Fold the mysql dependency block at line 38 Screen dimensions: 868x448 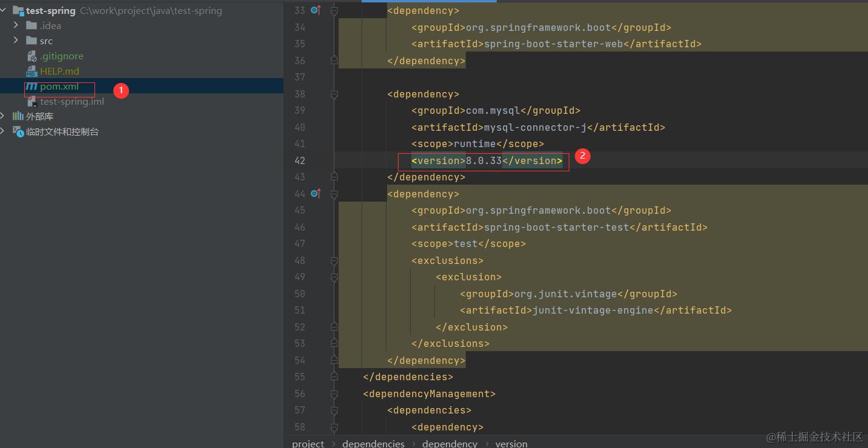[334, 94]
